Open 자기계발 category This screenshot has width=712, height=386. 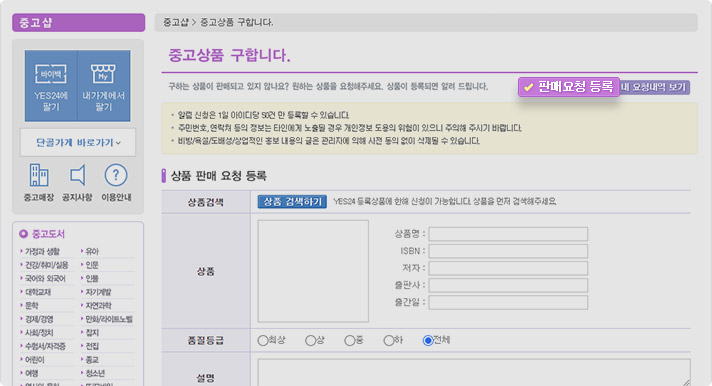[x=99, y=292]
